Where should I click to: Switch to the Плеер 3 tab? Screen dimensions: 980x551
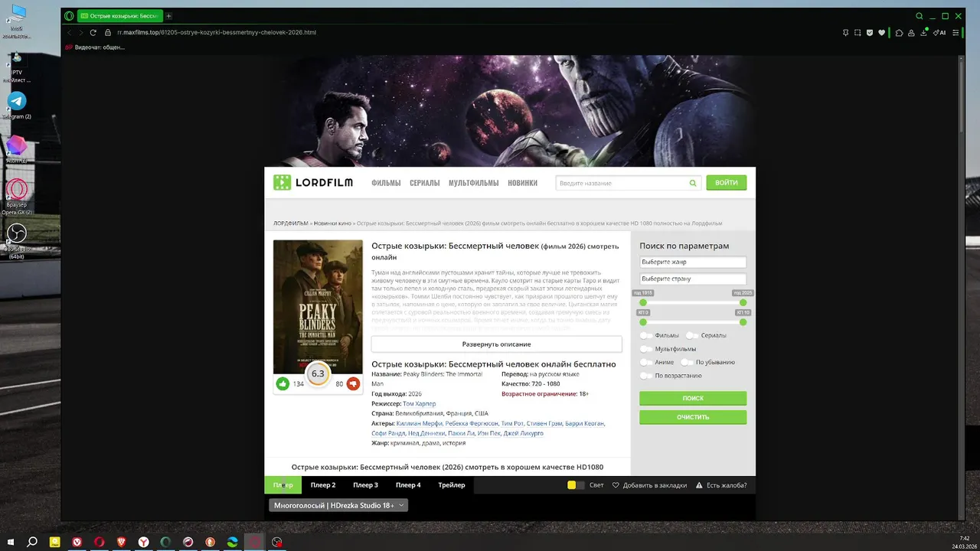pos(365,485)
